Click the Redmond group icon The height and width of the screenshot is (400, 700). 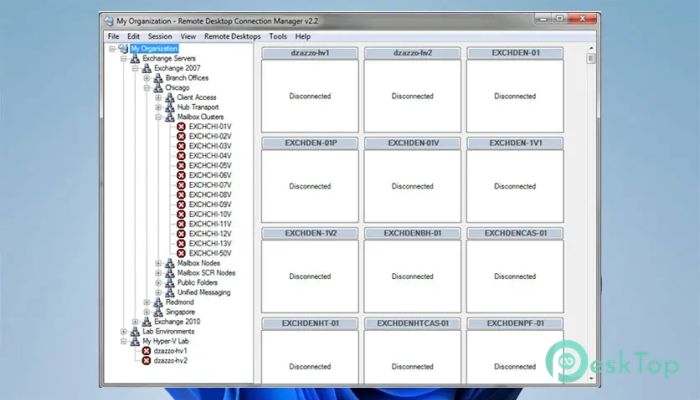pos(158,302)
